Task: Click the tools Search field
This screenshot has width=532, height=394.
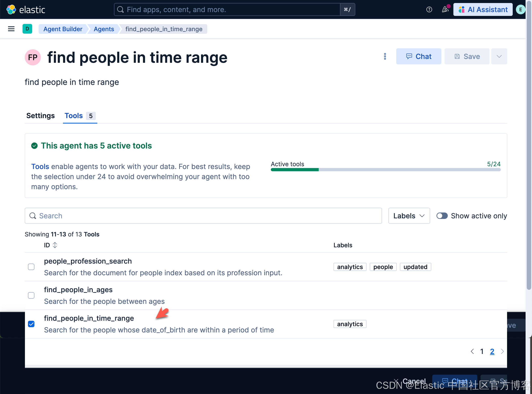Action: click(203, 216)
